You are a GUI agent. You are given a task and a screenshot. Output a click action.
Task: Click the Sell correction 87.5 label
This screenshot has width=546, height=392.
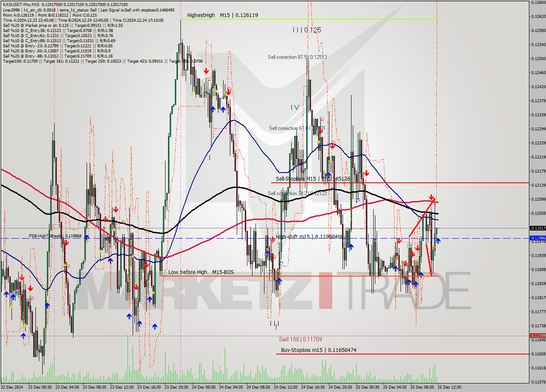pos(298,57)
